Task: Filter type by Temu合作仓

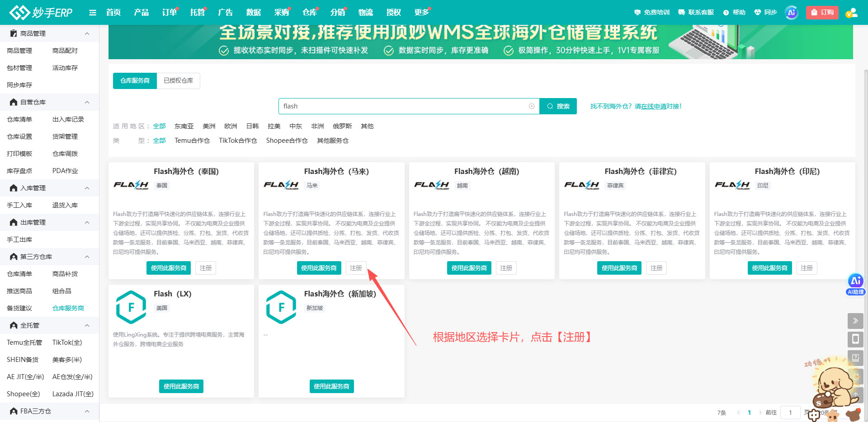Action: point(192,141)
